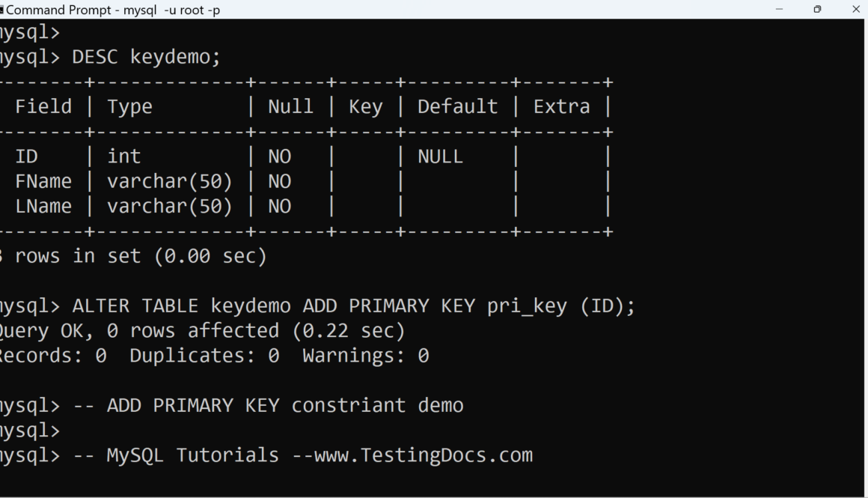Click the 'Null' column header

[290, 106]
